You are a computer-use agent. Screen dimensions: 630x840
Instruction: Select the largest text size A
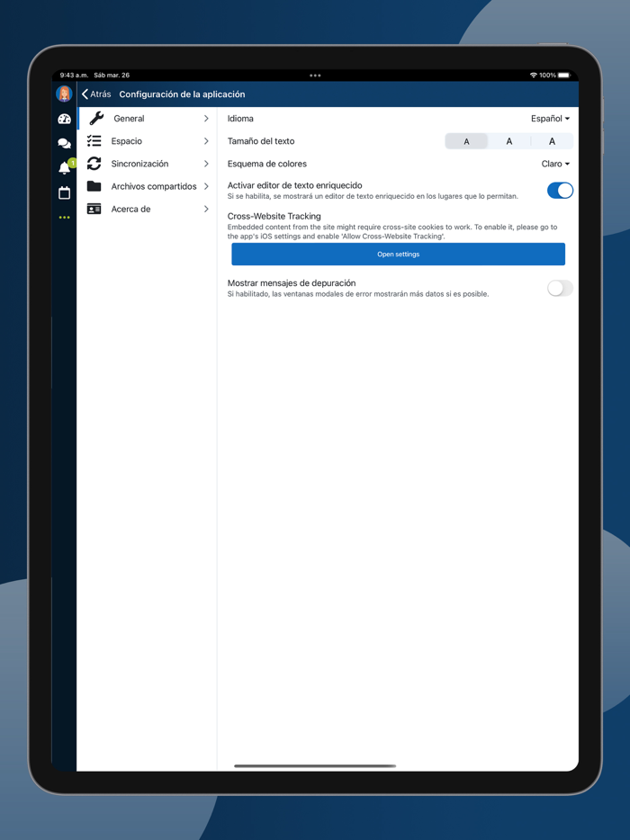point(553,141)
